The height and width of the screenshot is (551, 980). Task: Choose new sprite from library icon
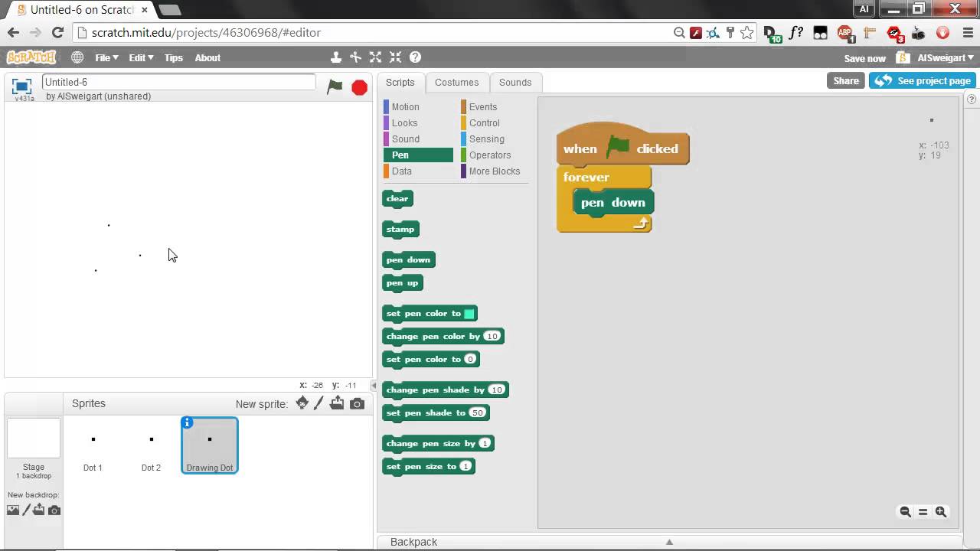(x=302, y=403)
